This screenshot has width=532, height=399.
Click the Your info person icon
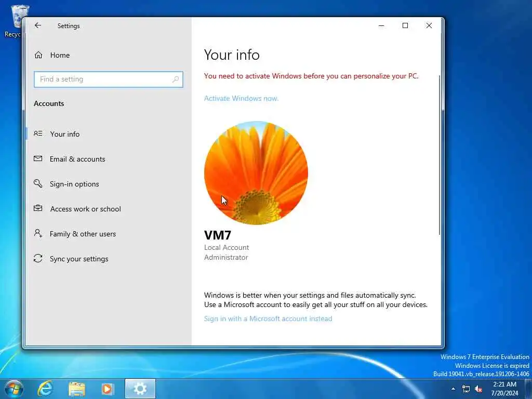coord(38,134)
